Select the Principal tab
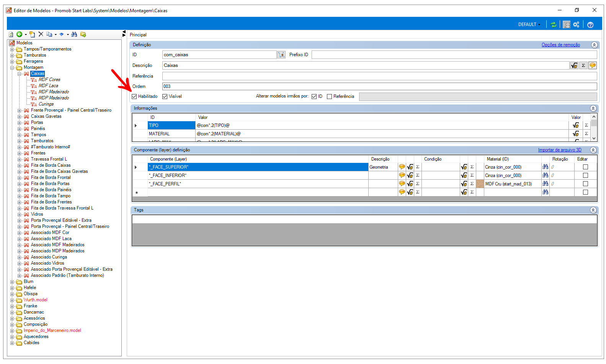Image resolution: width=606 pixels, height=364 pixels. (138, 35)
